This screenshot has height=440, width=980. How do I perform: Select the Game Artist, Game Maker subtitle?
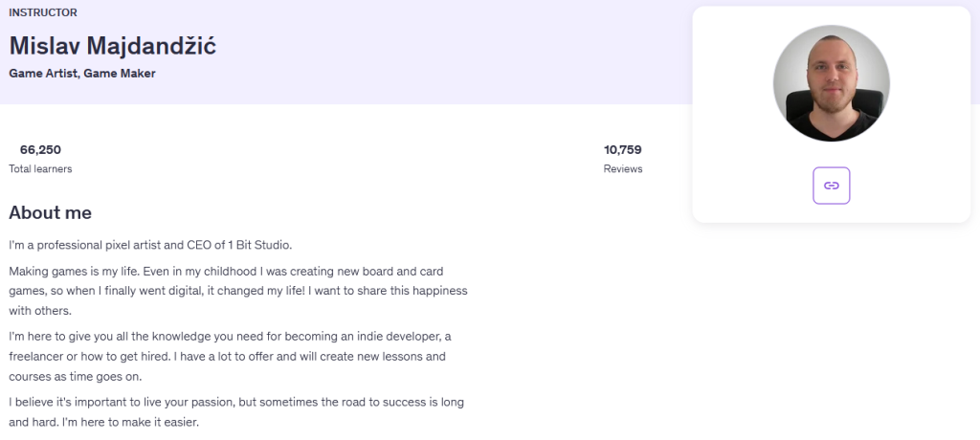(82, 73)
